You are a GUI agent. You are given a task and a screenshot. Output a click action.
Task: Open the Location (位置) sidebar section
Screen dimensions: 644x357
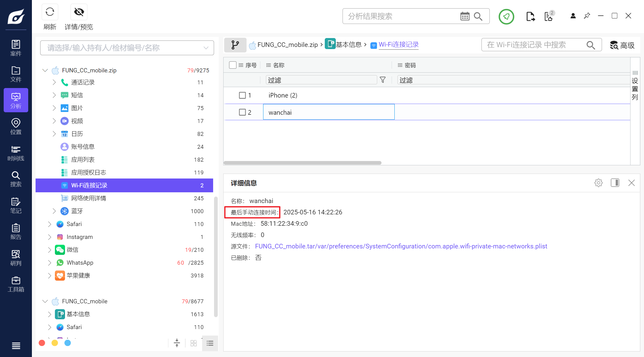tap(16, 127)
